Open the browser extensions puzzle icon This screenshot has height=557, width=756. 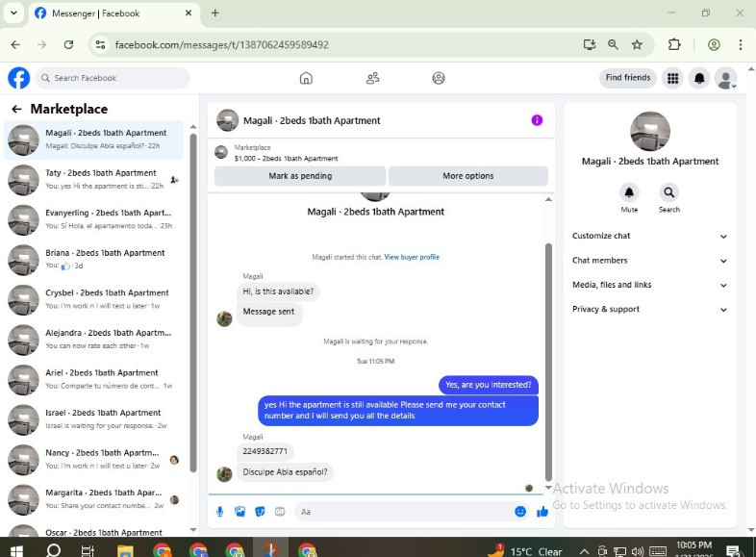(x=674, y=45)
